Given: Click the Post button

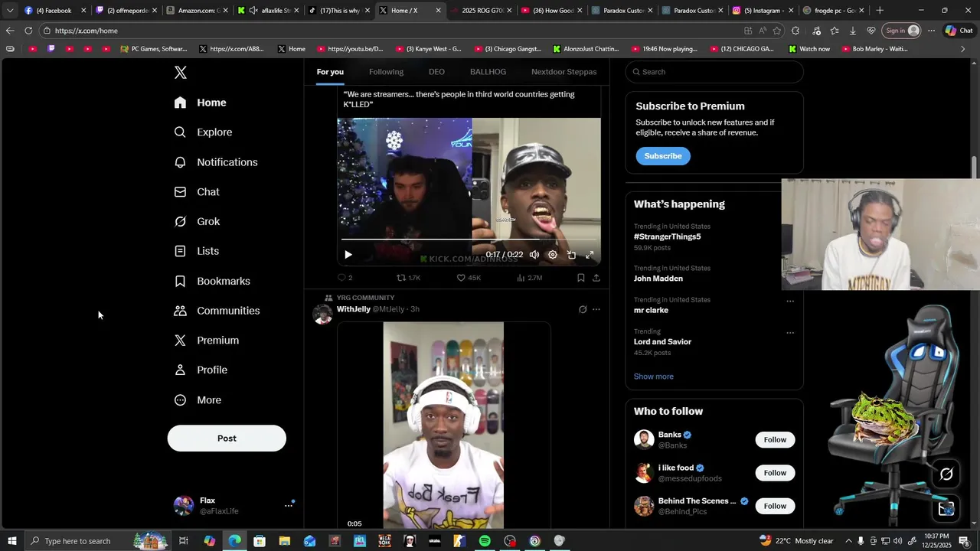Looking at the screenshot, I should point(227,439).
